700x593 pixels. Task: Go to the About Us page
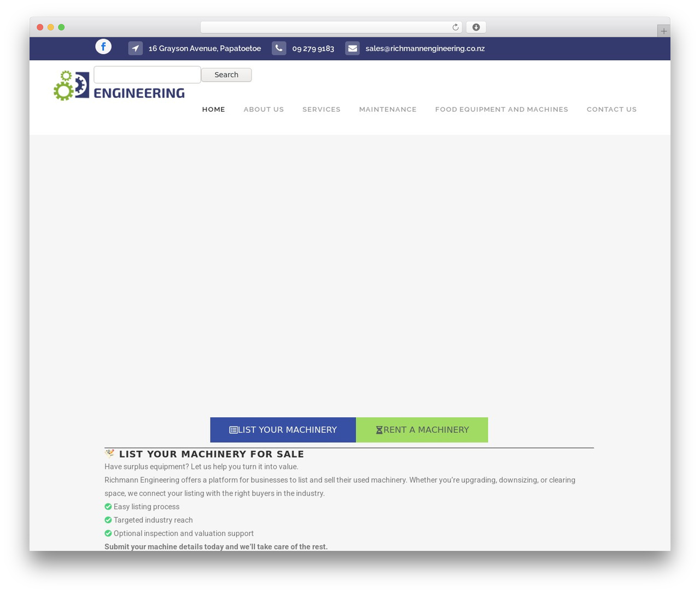(264, 109)
